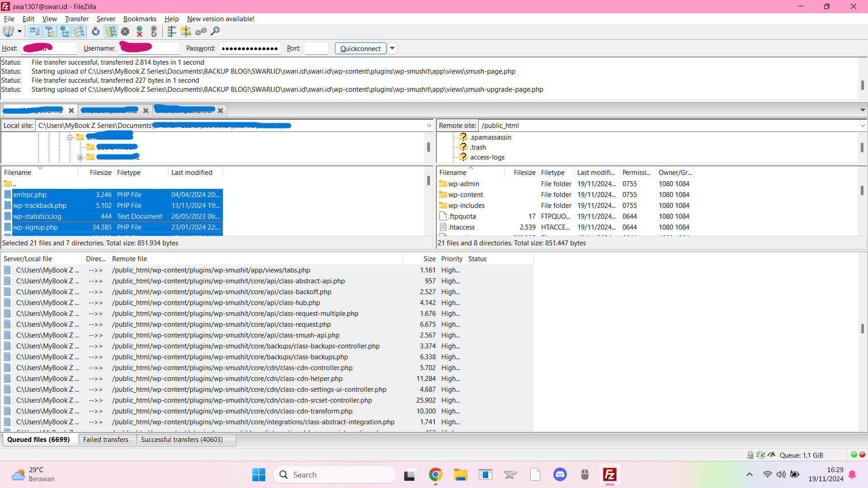The height and width of the screenshot is (488, 868).
Task: Select .ftpquota file in remote list
Action: (462, 216)
